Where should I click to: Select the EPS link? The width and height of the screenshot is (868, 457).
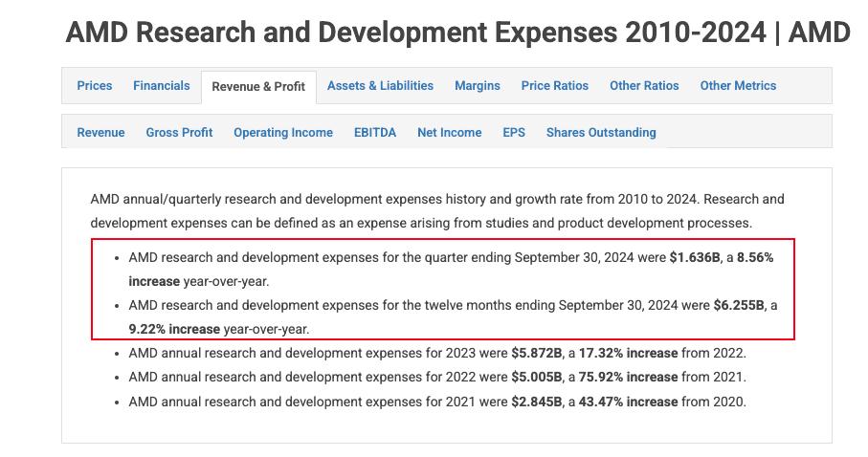[514, 133]
